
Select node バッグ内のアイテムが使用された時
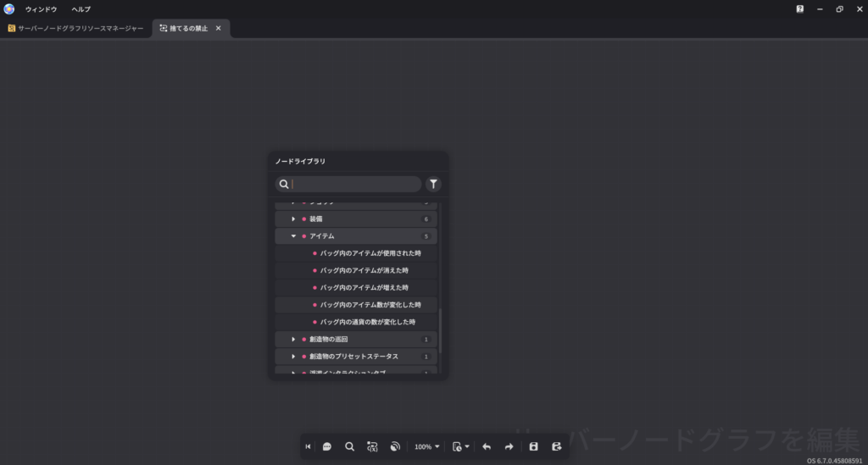(x=356, y=253)
